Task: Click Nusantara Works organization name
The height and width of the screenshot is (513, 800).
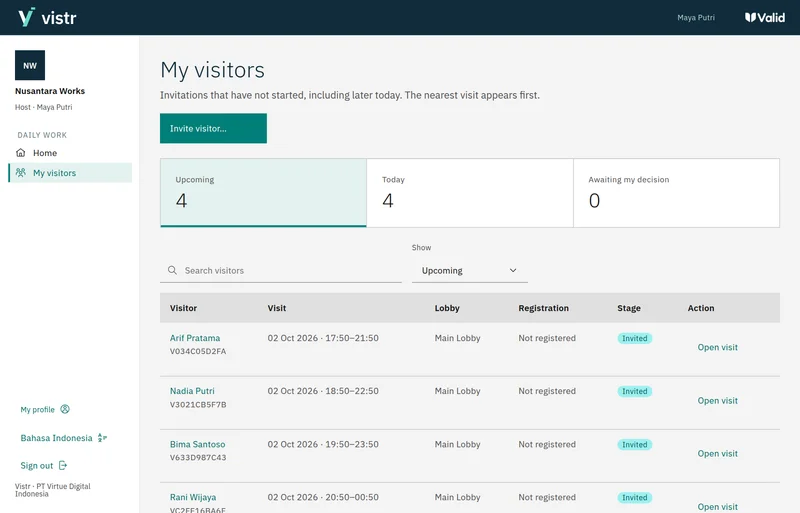Action: [50, 91]
